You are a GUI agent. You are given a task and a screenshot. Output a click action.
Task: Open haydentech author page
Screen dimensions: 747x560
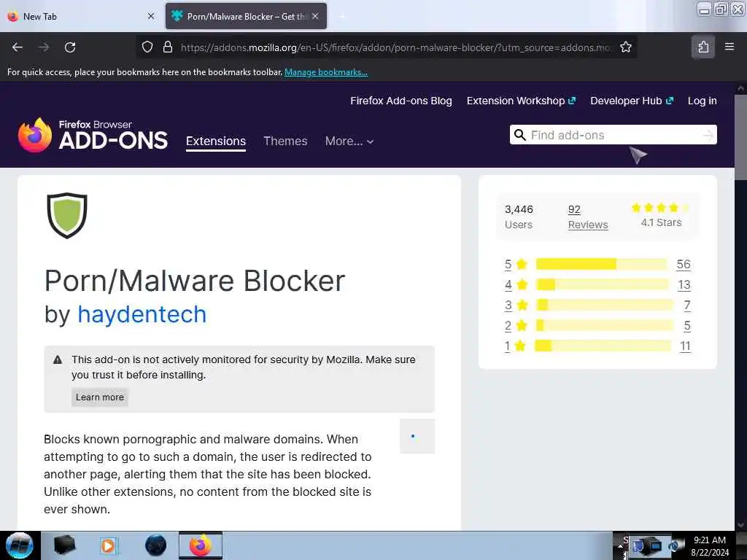tap(142, 314)
